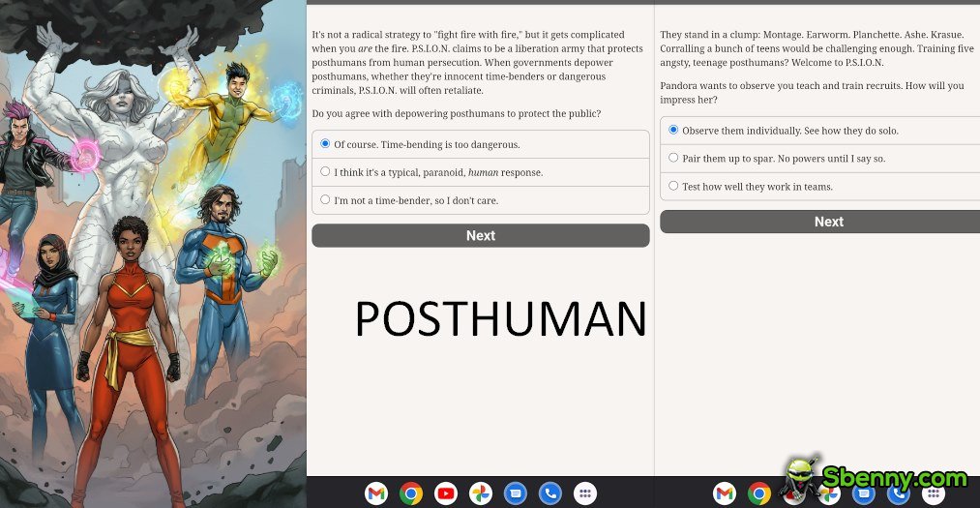Select 'Observe them individually. See how they do solo.'
The width and height of the screenshot is (980, 508).
820,131
